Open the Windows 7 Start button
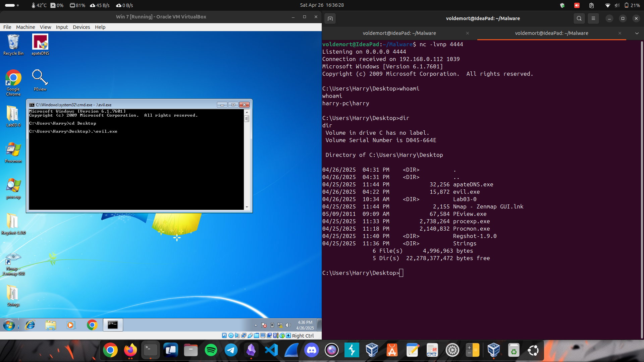 pyautogui.click(x=9, y=325)
